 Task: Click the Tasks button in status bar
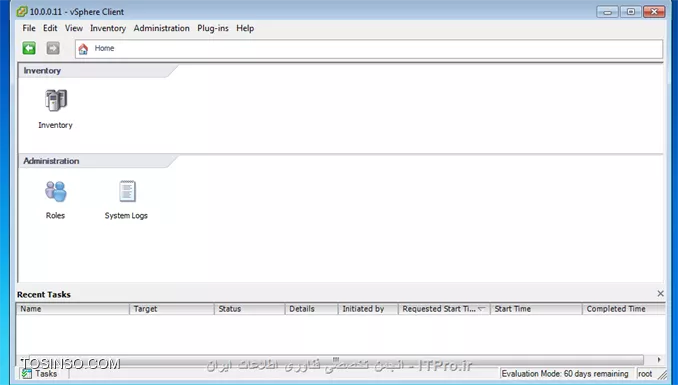click(x=40, y=374)
